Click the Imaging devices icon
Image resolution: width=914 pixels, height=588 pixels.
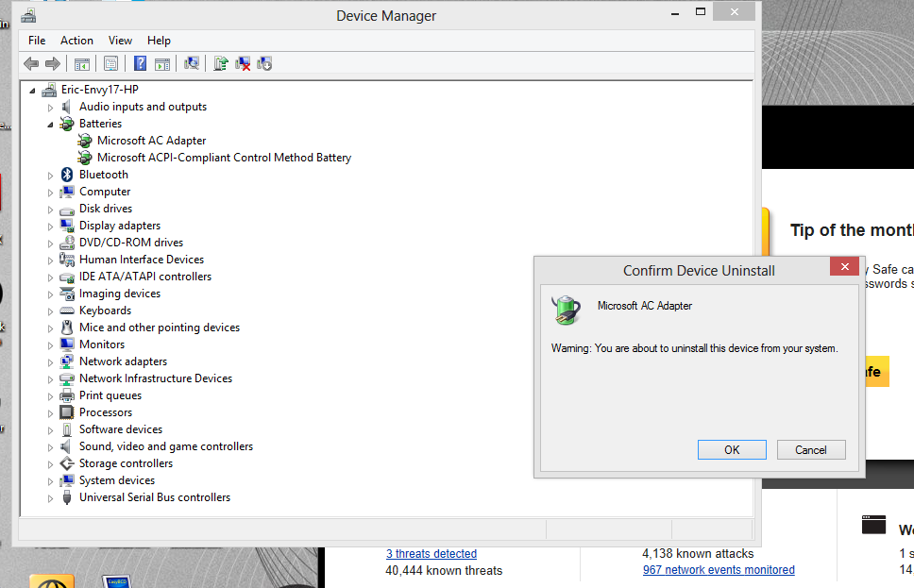67,294
